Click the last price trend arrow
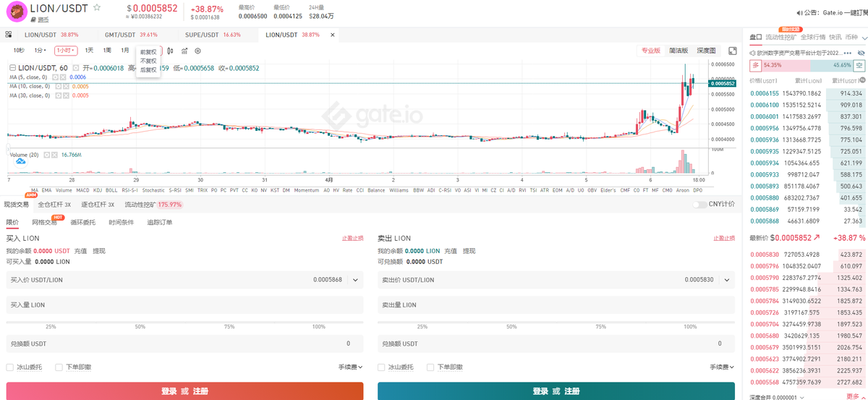Screen dimensions: 868x400 [817, 237]
